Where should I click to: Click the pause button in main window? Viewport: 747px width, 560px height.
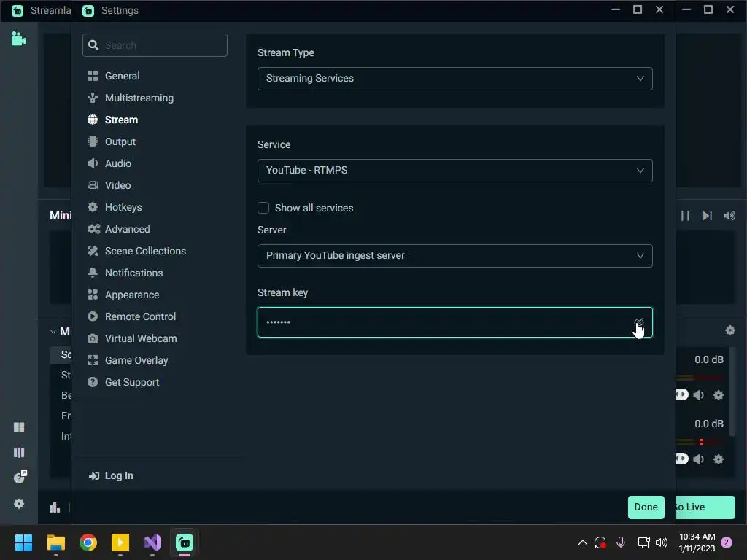tap(685, 216)
